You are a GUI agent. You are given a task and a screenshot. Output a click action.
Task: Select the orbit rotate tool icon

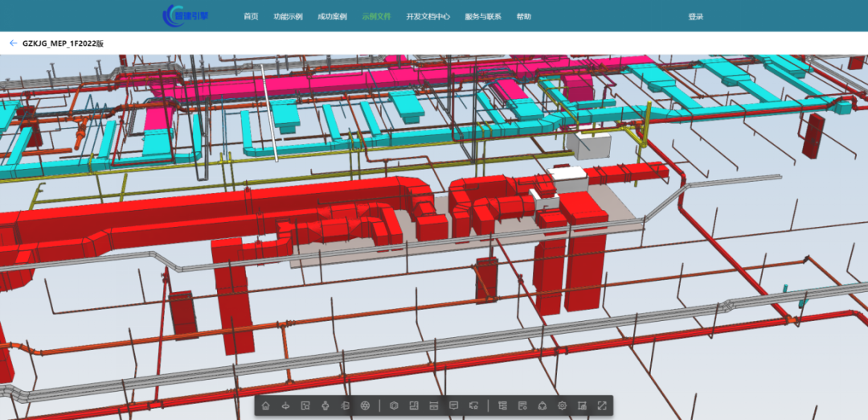[x=285, y=406]
